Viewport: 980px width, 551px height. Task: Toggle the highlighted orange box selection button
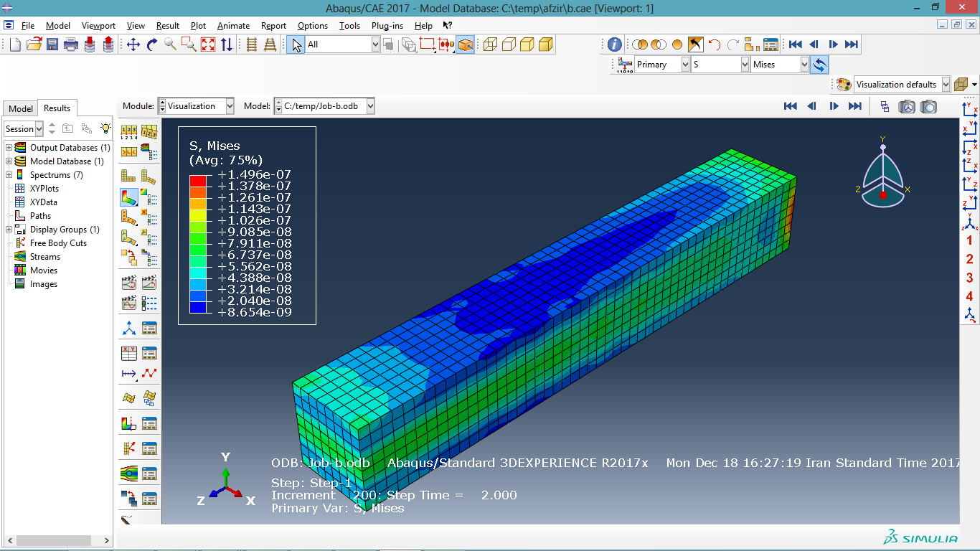466,44
